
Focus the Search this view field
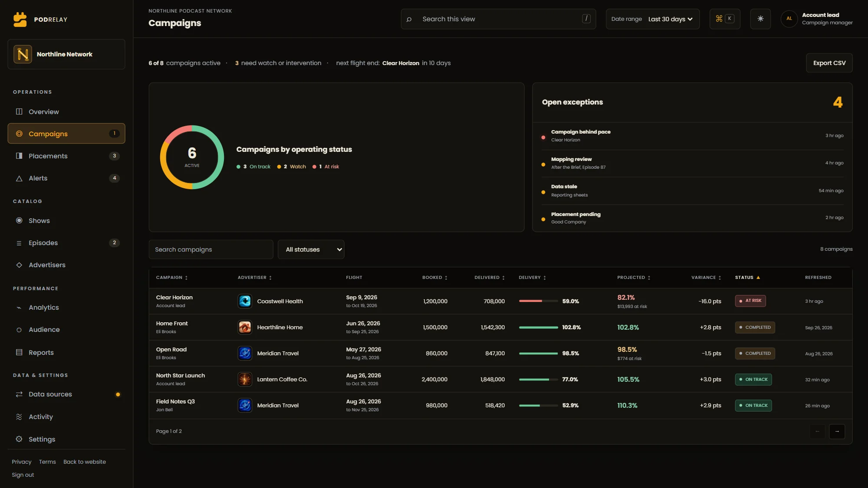point(498,19)
